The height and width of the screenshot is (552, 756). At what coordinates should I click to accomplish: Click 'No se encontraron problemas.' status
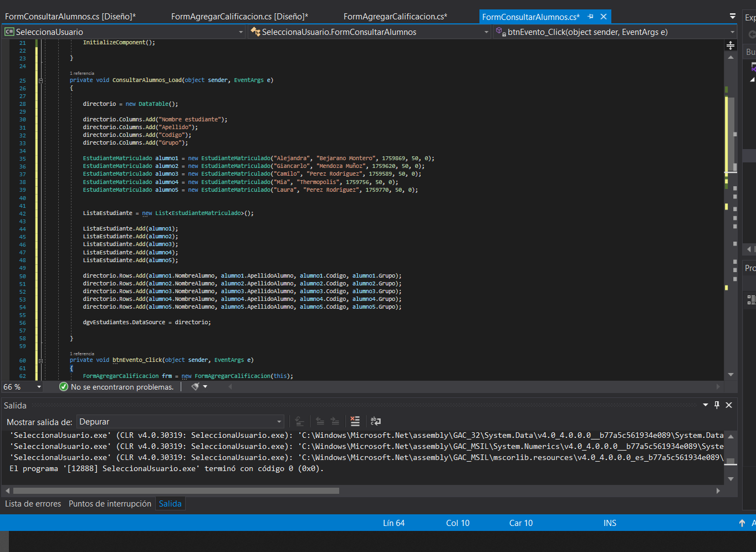[x=122, y=387]
